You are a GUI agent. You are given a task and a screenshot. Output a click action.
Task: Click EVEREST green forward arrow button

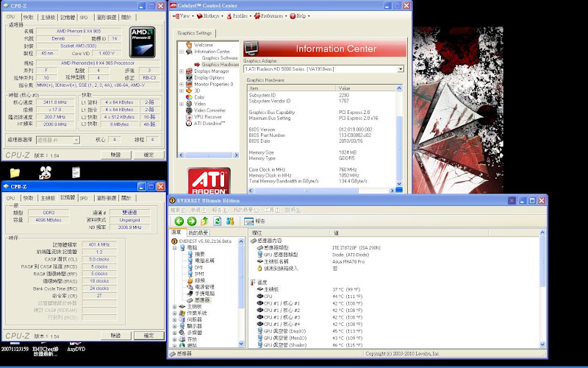pyautogui.click(x=192, y=221)
